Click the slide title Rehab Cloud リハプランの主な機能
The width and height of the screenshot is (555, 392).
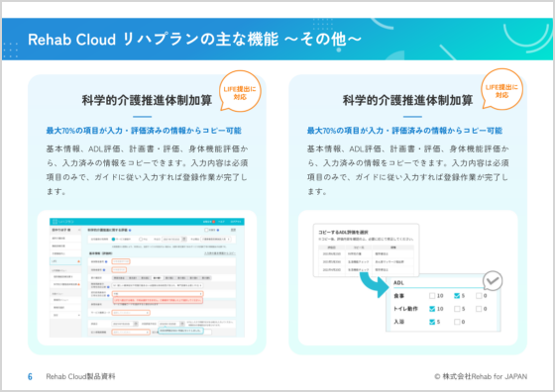coord(194,40)
